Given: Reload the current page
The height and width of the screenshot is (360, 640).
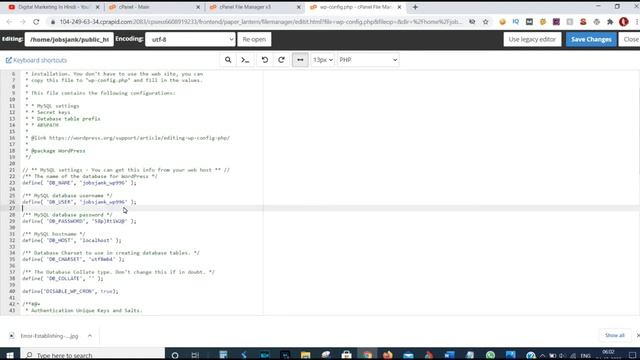Looking at the screenshot, I should click(36, 22).
